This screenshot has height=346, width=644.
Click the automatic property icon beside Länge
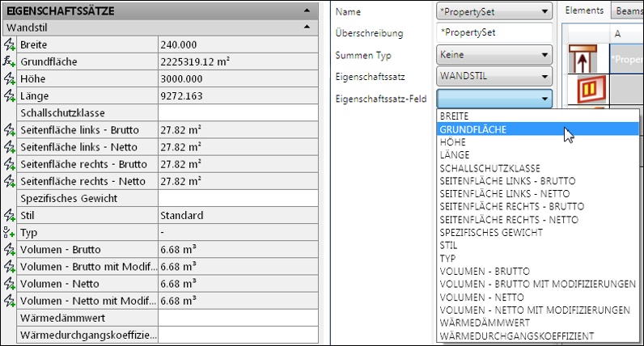click(x=9, y=95)
